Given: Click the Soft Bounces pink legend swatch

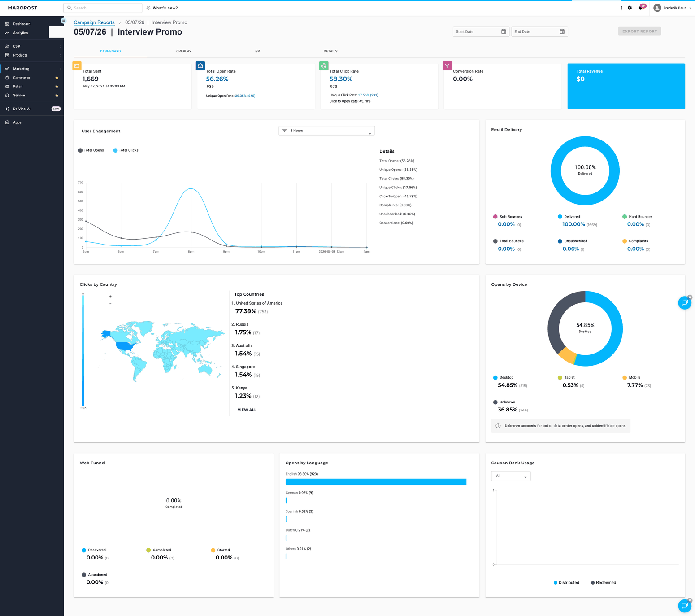Looking at the screenshot, I should [495, 217].
